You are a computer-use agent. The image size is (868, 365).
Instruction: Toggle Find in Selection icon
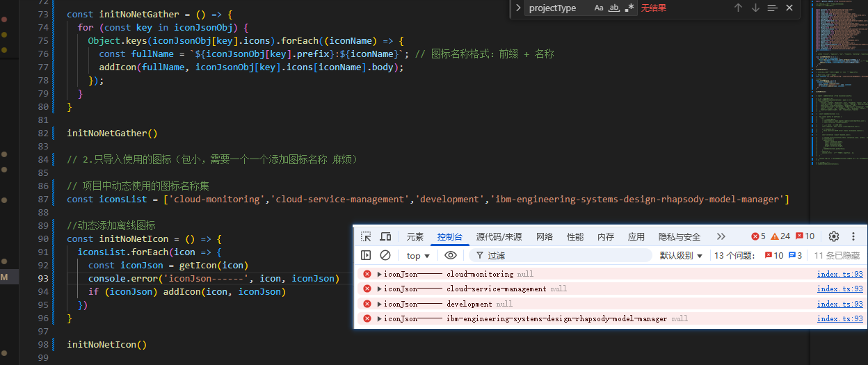point(772,8)
